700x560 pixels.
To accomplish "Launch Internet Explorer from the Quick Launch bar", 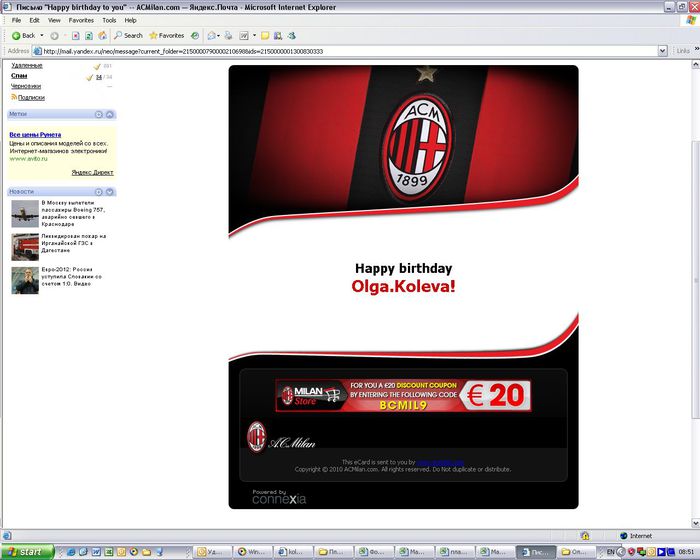I will click(71, 552).
